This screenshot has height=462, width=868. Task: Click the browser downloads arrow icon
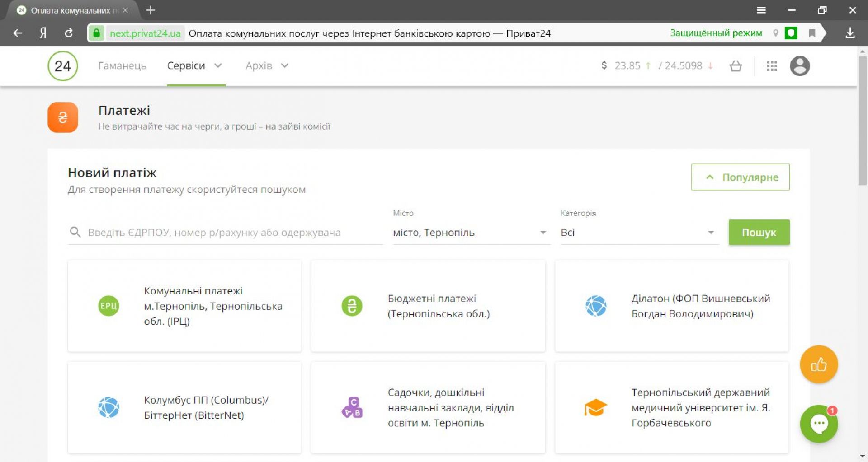pyautogui.click(x=850, y=33)
